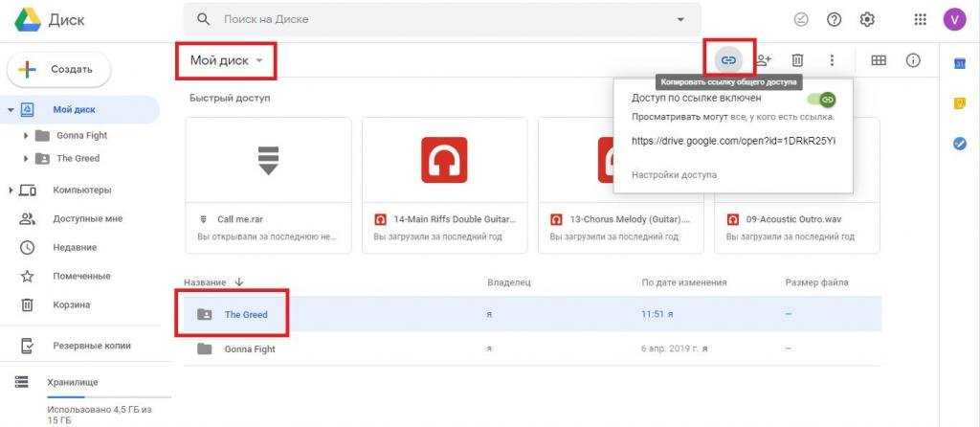Switch to grid view layout
The width and height of the screenshot is (980, 427).
pyautogui.click(x=879, y=60)
